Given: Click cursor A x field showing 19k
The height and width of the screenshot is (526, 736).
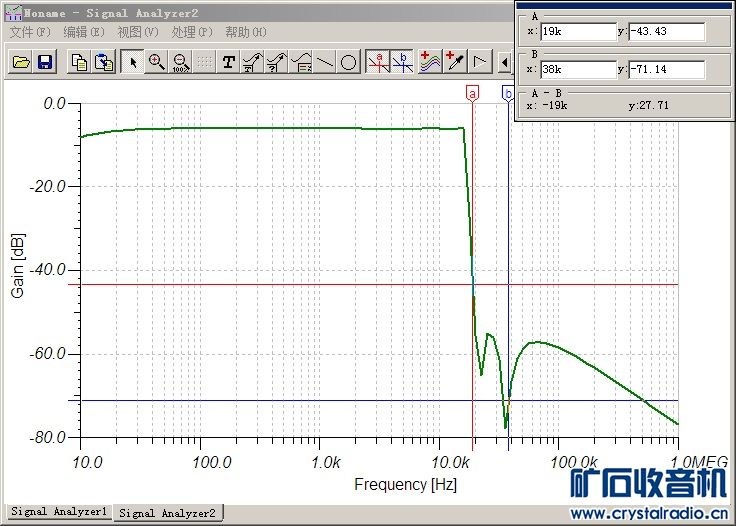Looking at the screenshot, I should pos(578,31).
